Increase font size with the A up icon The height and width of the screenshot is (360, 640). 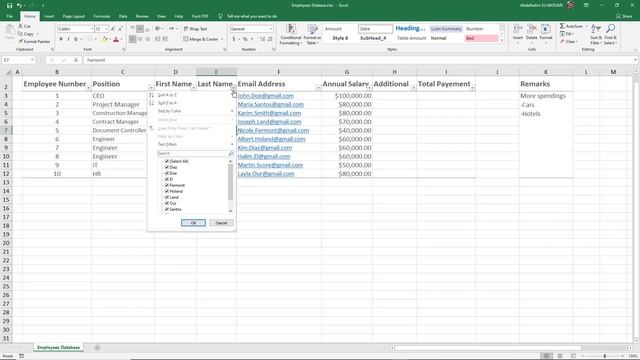coord(113,29)
